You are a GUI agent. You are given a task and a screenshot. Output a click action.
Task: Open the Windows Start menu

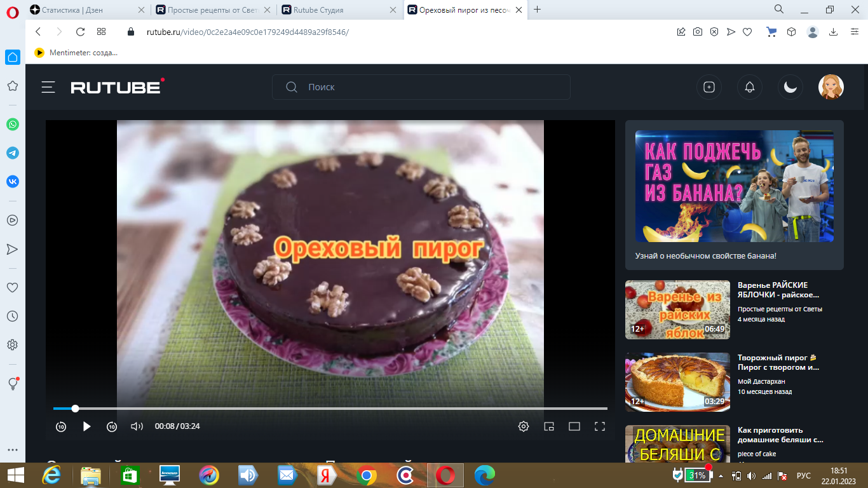pos(15,475)
